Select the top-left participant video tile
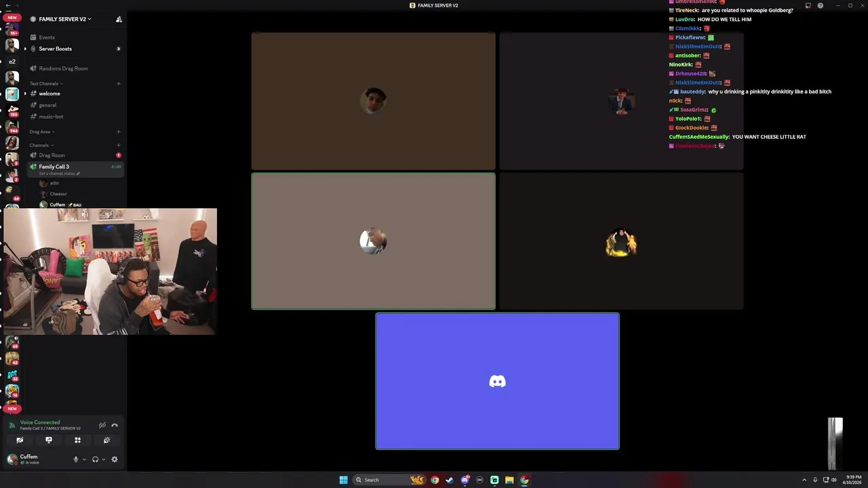The height and width of the screenshot is (488, 868). [373, 101]
